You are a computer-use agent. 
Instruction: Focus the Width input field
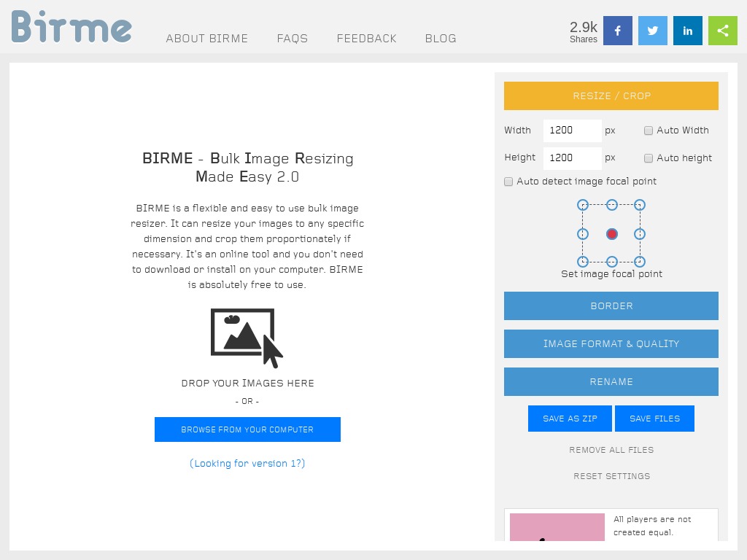(x=572, y=131)
